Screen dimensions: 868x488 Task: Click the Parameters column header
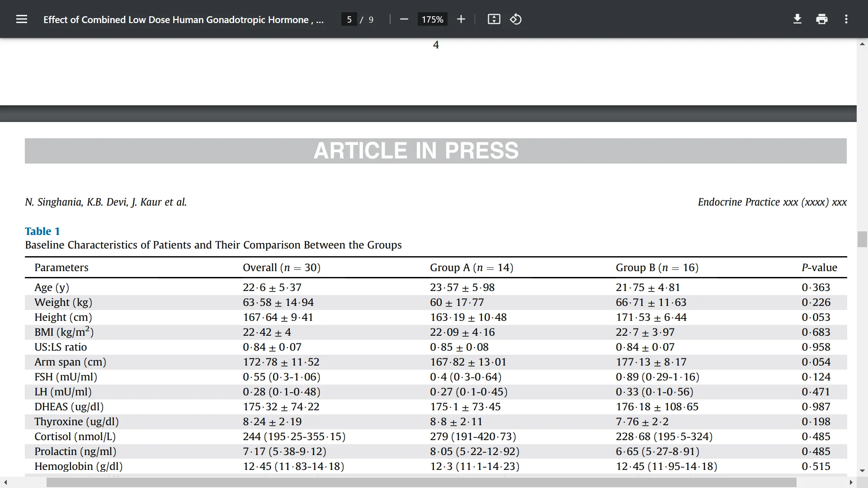[x=61, y=267]
